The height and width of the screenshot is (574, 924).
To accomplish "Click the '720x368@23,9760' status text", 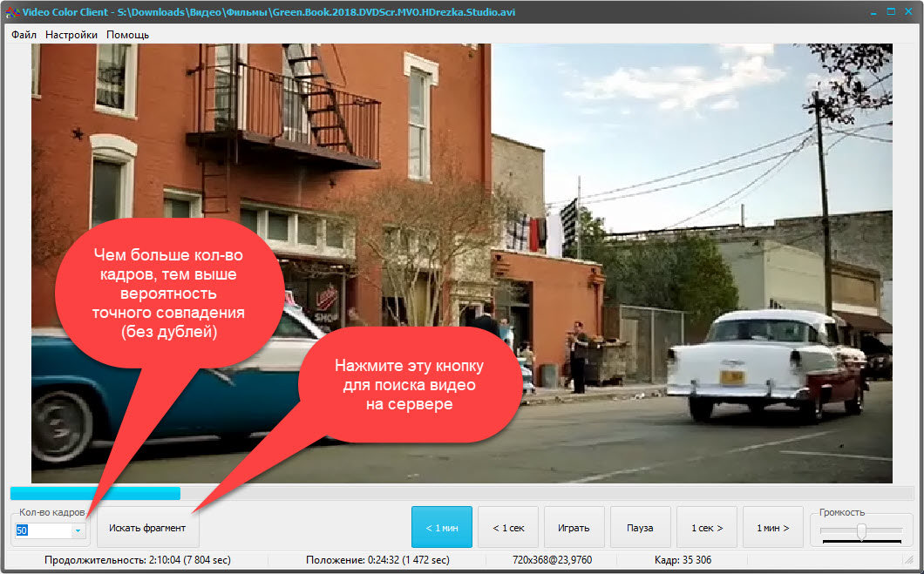I will pyautogui.click(x=552, y=560).
